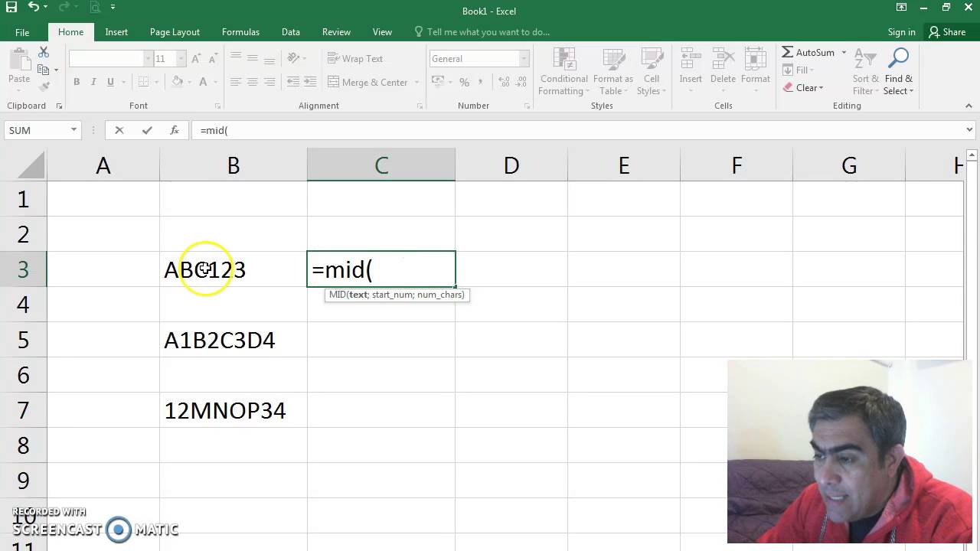Click cell B3 containing ABC123

point(234,269)
